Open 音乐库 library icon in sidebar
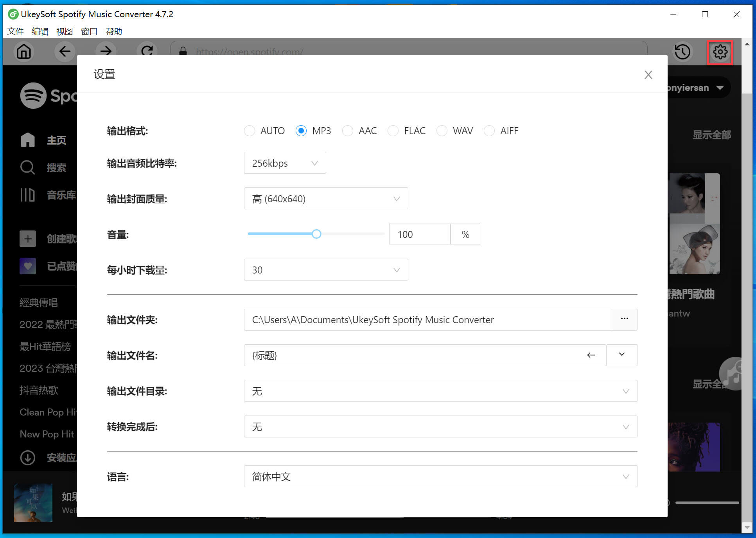The image size is (756, 538). tap(27, 195)
